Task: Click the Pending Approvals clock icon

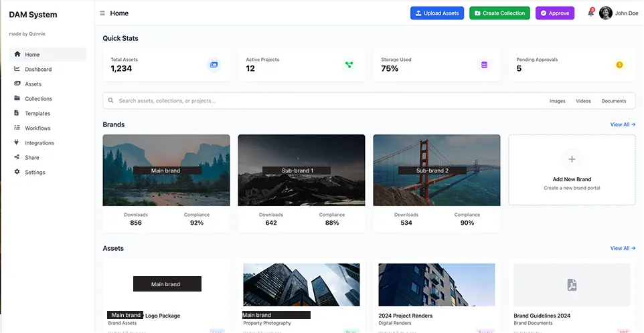Action: click(619, 65)
